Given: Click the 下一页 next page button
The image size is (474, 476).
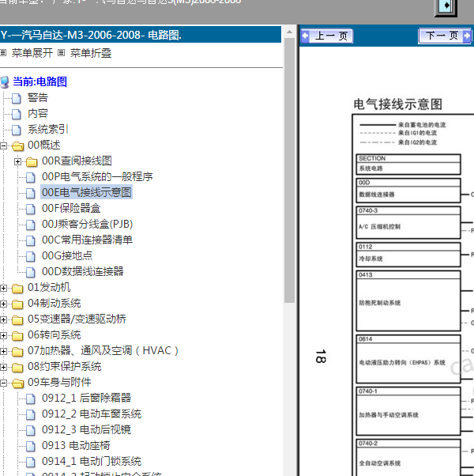Looking at the screenshot, I should tap(445, 36).
